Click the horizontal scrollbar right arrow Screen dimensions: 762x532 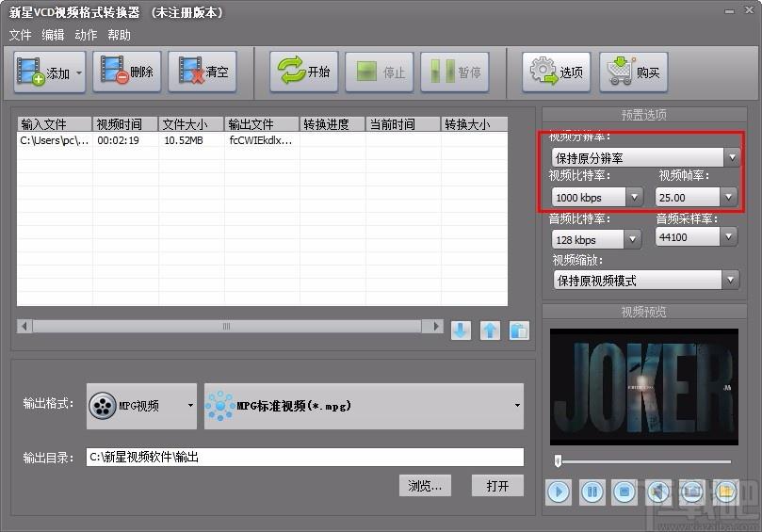tap(435, 326)
